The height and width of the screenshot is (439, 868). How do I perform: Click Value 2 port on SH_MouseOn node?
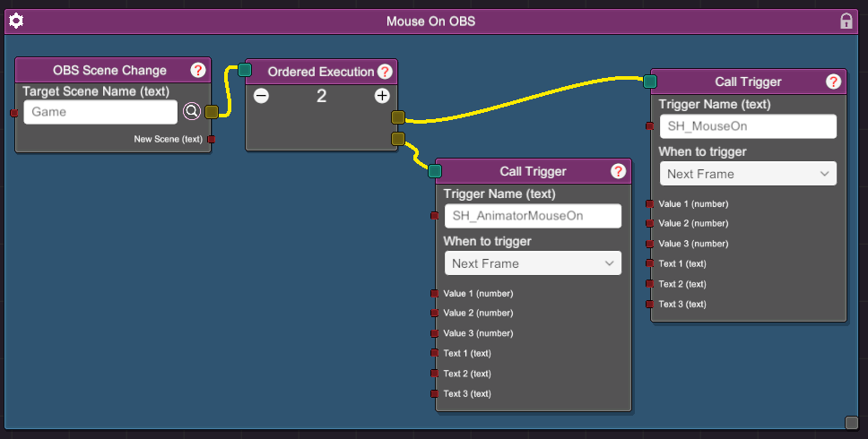point(650,223)
